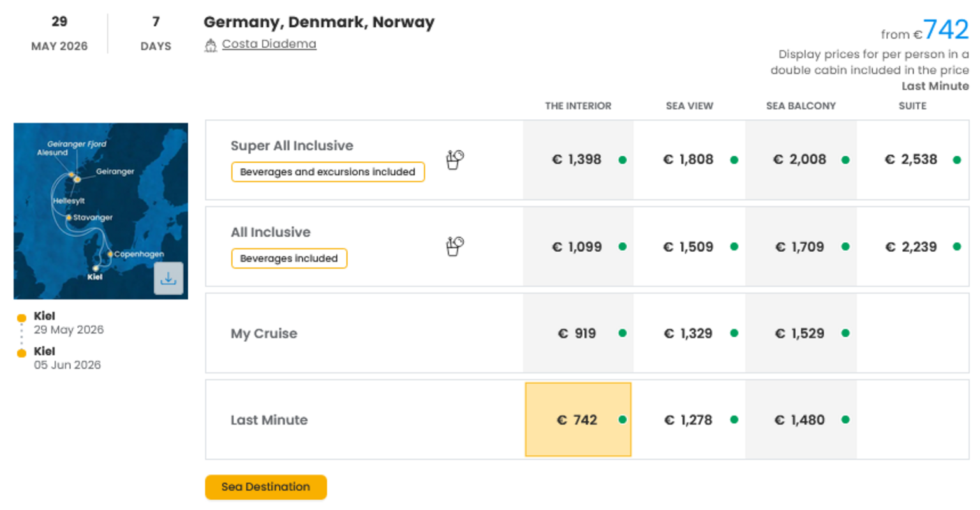Click the Beverages included badge

288,258
